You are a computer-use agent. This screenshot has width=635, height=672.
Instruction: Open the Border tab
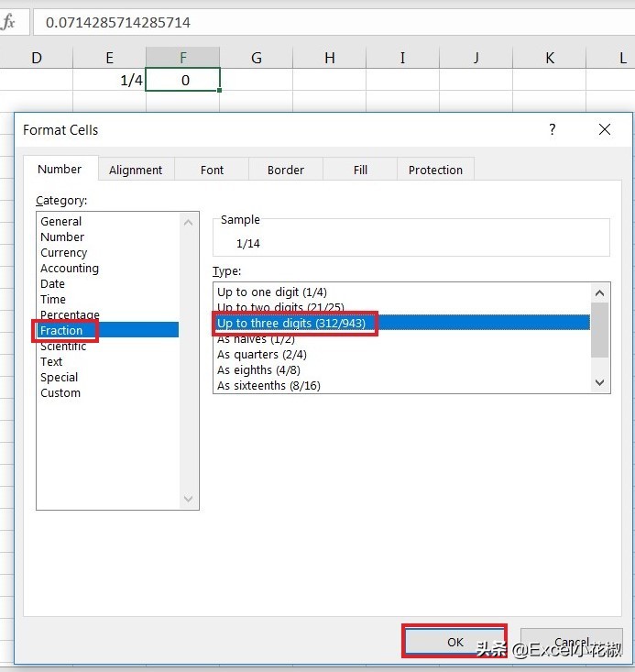click(x=285, y=170)
